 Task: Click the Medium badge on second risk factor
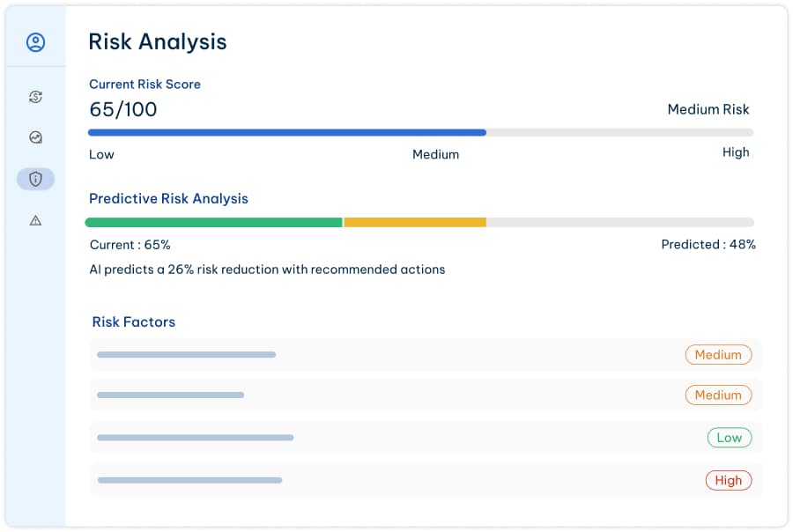tap(718, 395)
